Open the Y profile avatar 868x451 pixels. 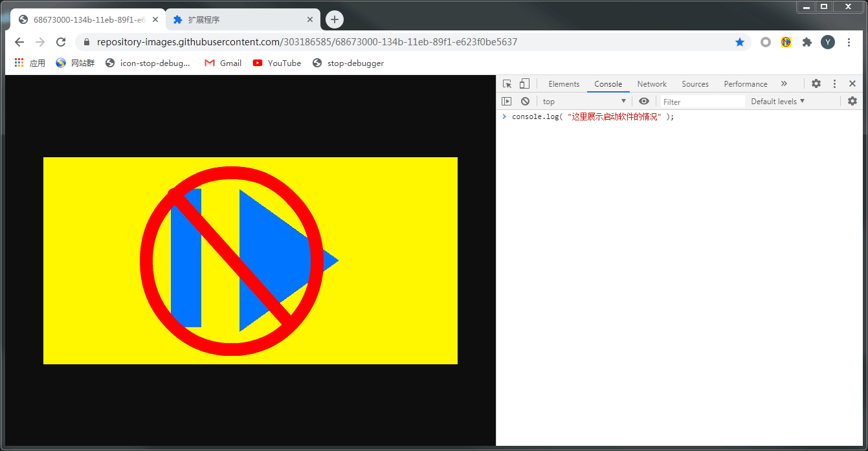coord(828,42)
